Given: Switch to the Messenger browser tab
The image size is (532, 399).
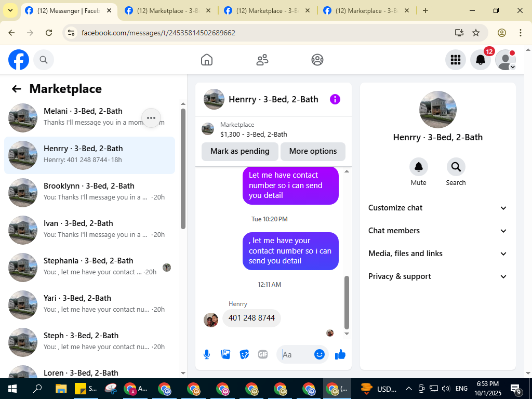Looking at the screenshot, I should click(69, 11).
